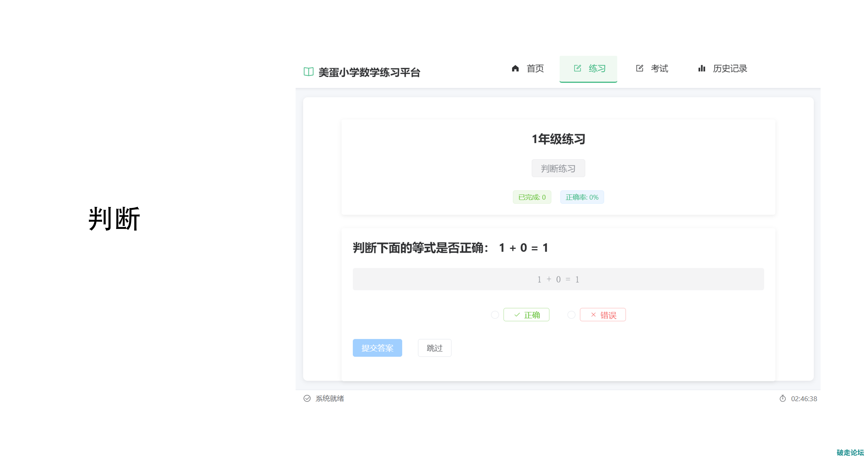Click the book logo icon

point(308,72)
